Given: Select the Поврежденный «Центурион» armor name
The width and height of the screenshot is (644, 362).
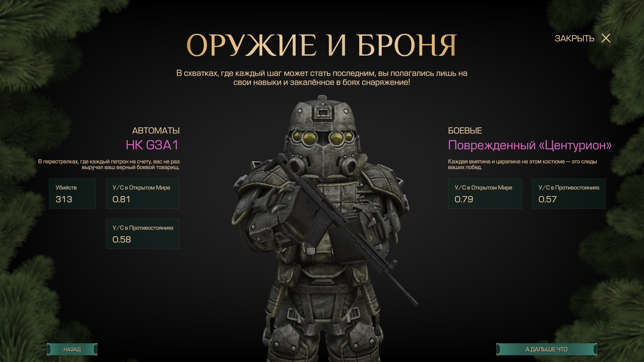Looking at the screenshot, I should pos(530,145).
